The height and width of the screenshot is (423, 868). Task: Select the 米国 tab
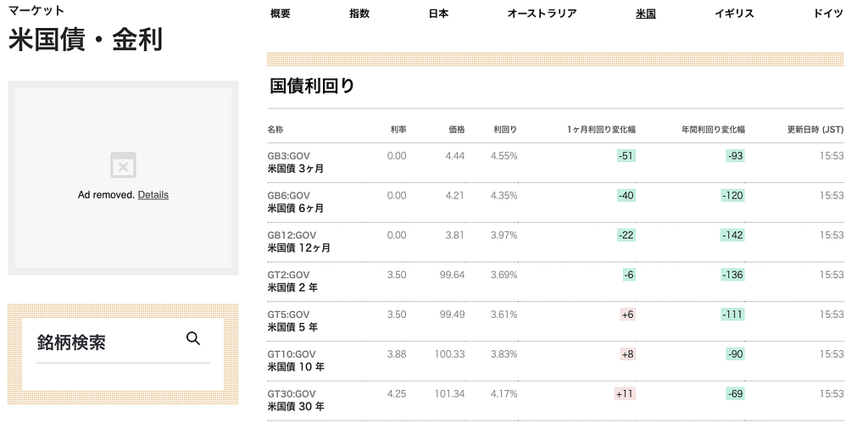(646, 14)
